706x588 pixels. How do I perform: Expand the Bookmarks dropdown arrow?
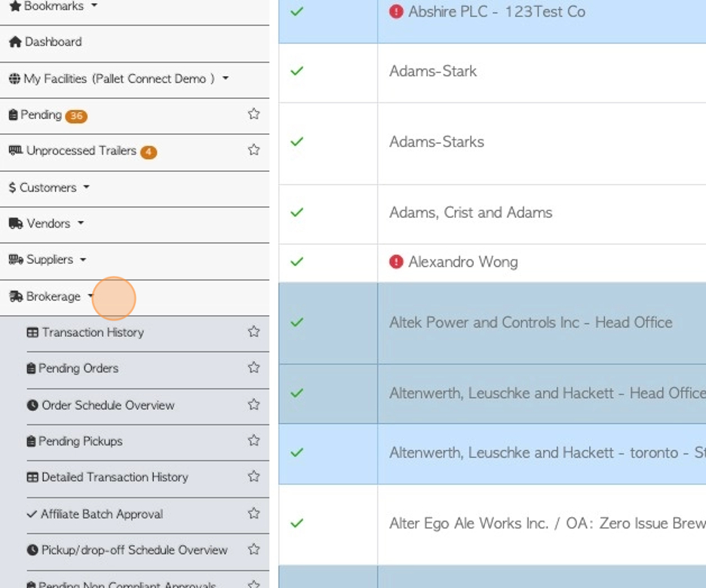click(x=94, y=5)
